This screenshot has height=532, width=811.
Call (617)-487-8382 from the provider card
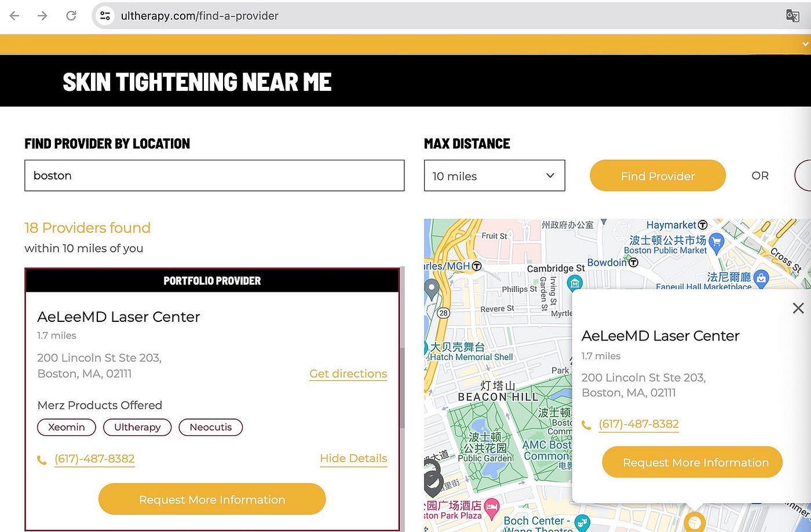pos(94,459)
